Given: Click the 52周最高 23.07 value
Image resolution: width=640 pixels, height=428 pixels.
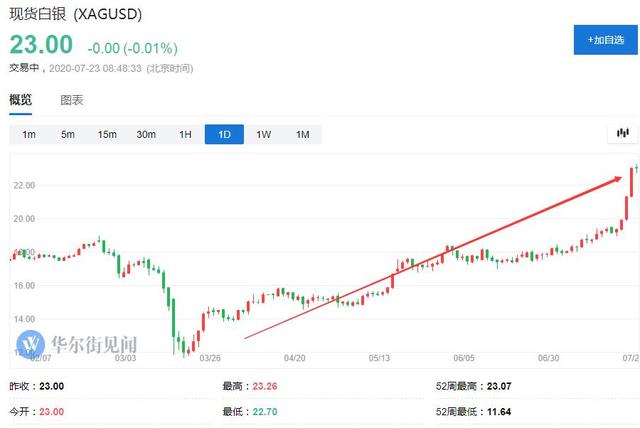Looking at the screenshot, I should [499, 386].
